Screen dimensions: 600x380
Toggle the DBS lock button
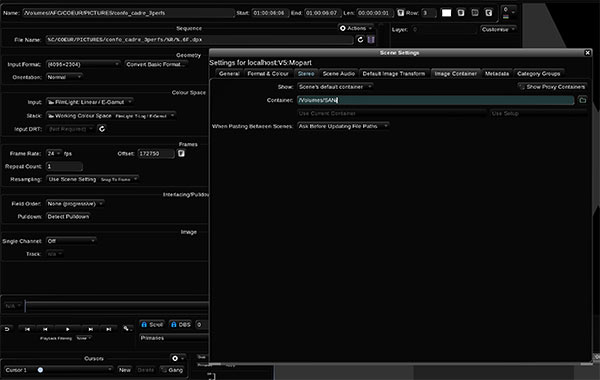click(x=181, y=325)
